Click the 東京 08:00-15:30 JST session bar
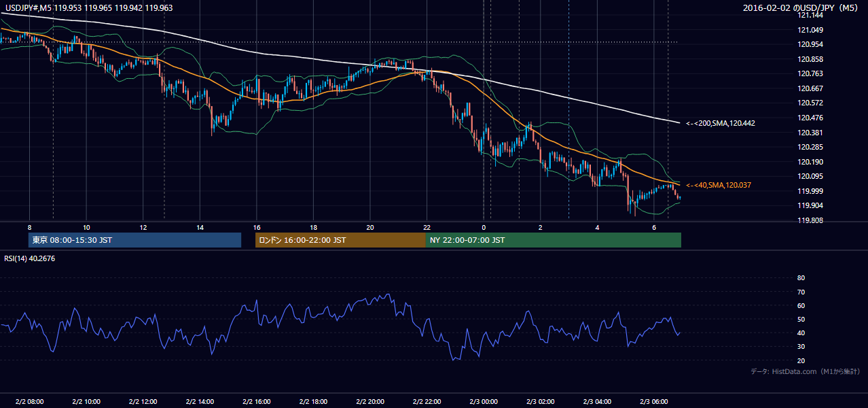Viewport: 868px width, 408px height. (135, 240)
